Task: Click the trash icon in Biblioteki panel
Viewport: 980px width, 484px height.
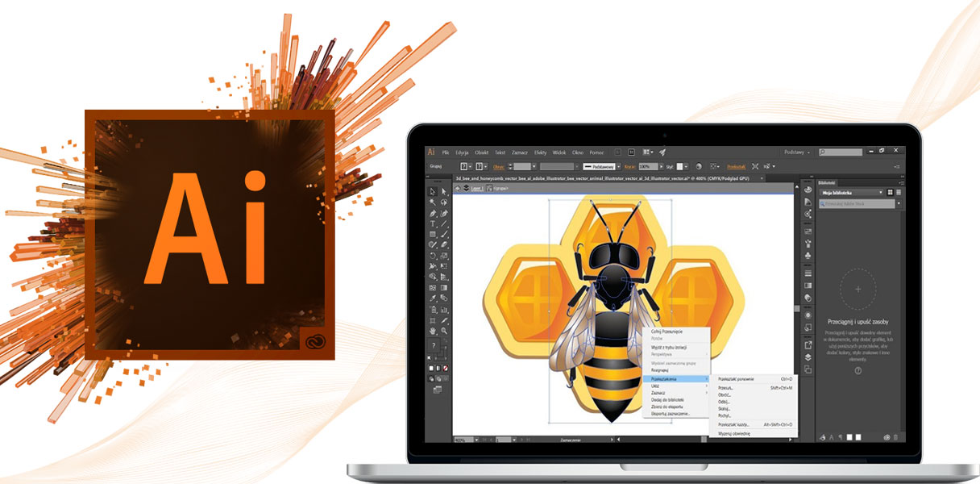Action: pyautogui.click(x=895, y=437)
